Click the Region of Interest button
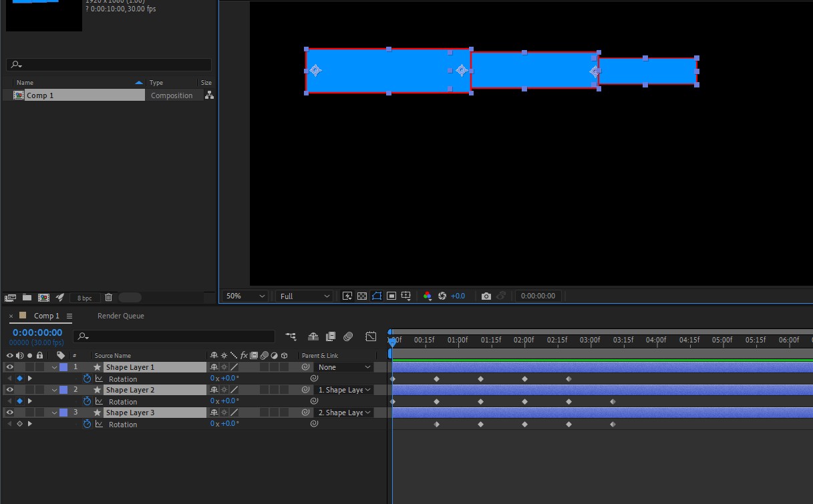813x504 pixels. click(391, 296)
